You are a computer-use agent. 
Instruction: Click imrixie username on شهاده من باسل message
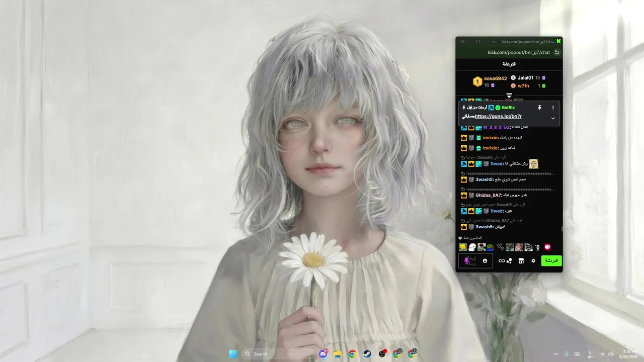(x=490, y=137)
